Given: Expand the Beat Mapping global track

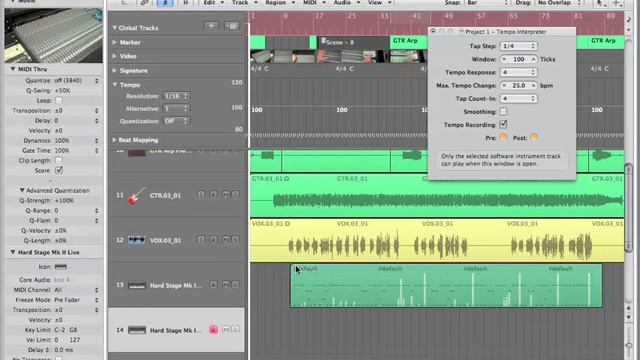Looking at the screenshot, I should [114, 140].
